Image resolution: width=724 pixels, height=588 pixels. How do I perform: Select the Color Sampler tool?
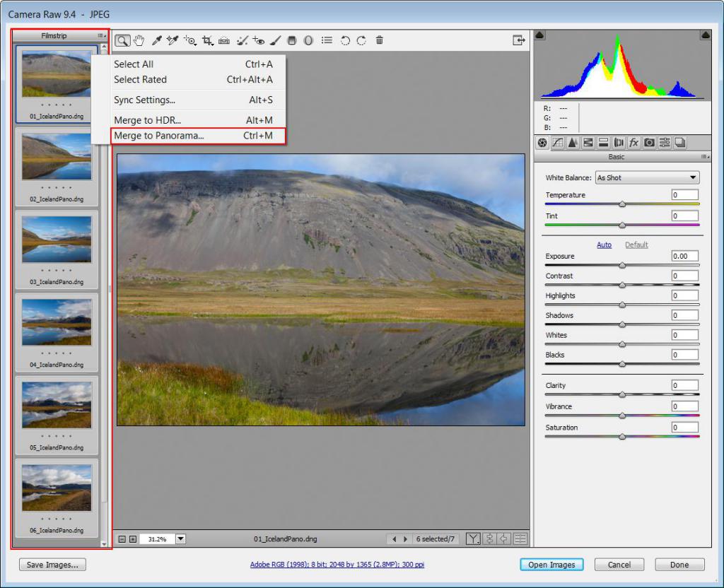pyautogui.click(x=173, y=40)
